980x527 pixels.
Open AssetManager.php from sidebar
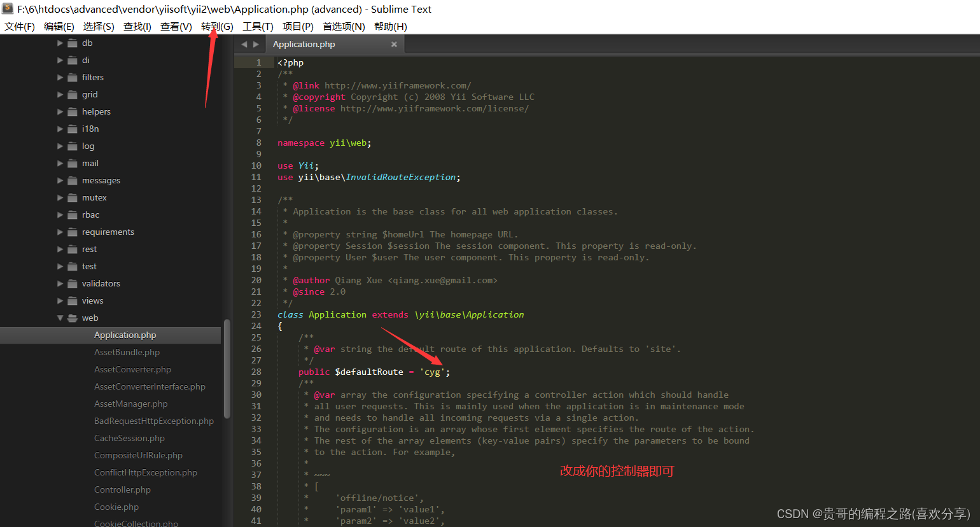[131, 404]
